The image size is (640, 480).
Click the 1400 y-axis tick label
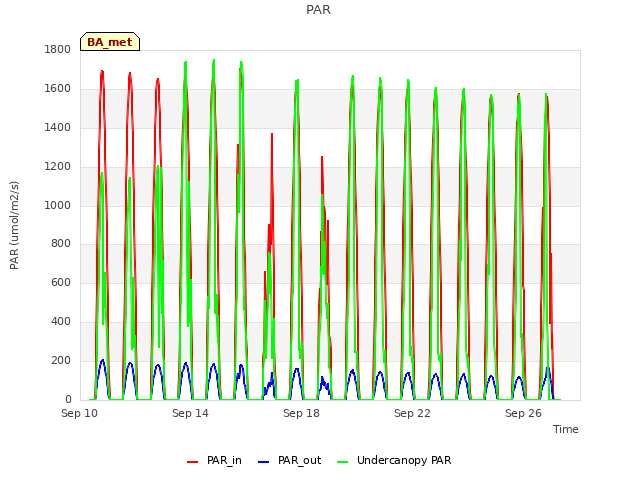[x=58, y=128]
